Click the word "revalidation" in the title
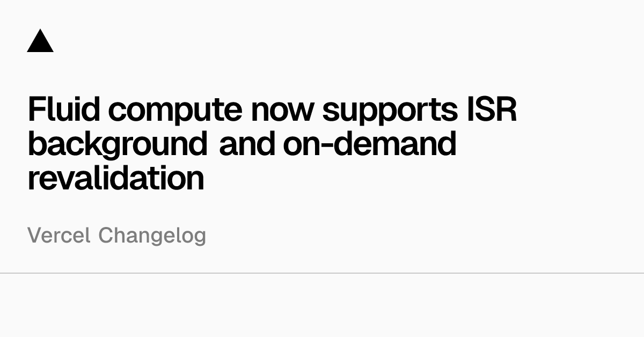 tap(116, 178)
